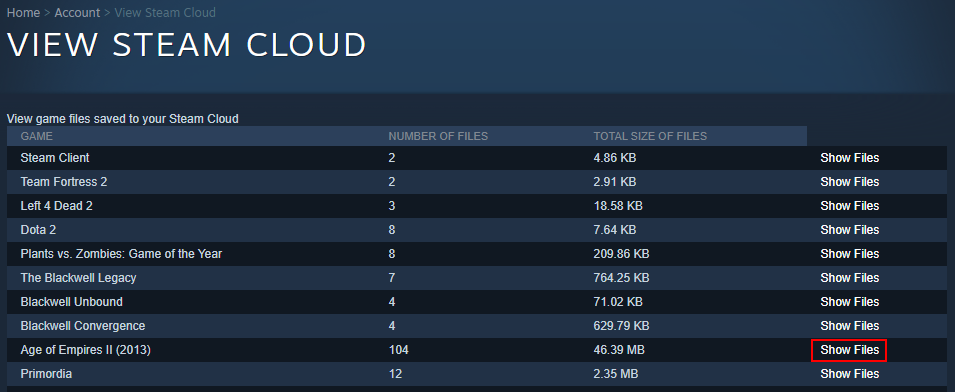Screen dimensions: 955x392
Task: Show Files for Age of Empires II
Action: (x=850, y=350)
